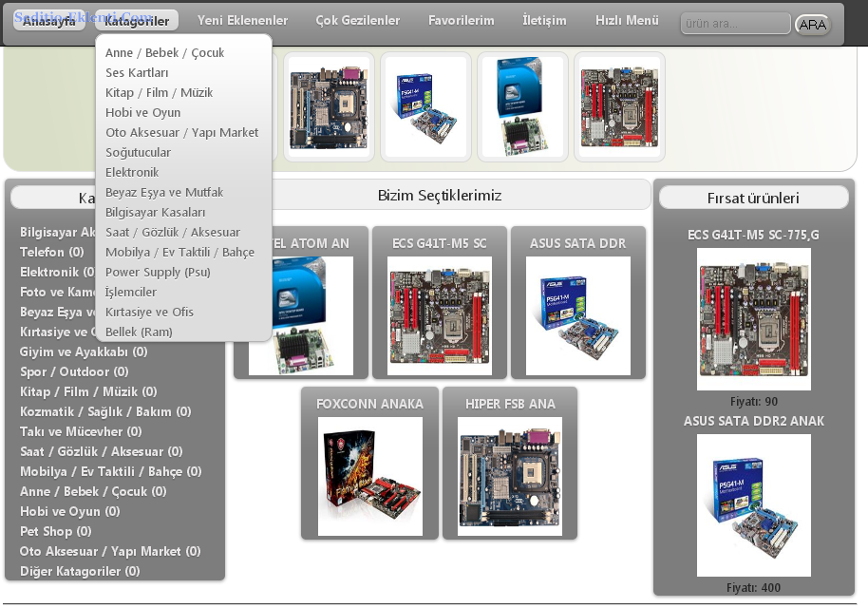Open Giyim ve Ayakkabı (0) category
Viewport: 868px width, 608px height.
84,351
